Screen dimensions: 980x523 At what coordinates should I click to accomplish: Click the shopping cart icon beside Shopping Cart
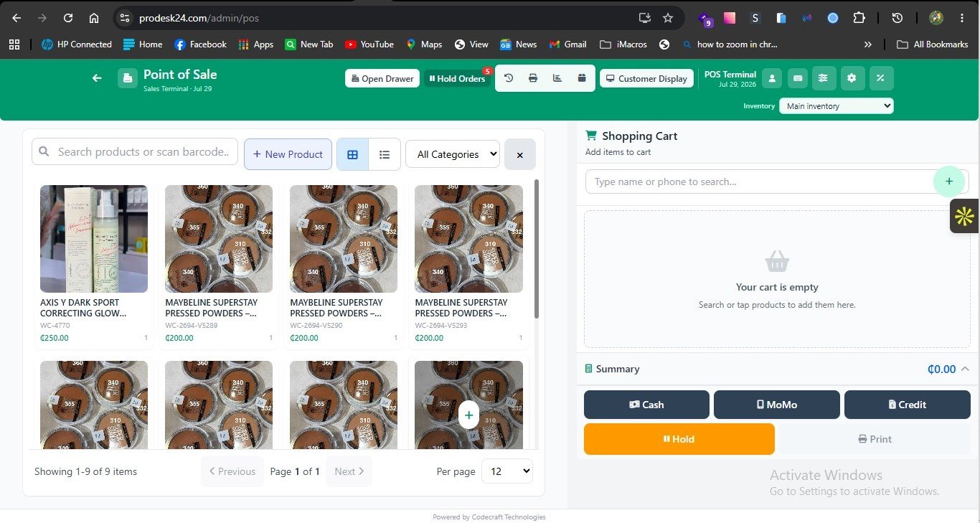[x=591, y=136]
